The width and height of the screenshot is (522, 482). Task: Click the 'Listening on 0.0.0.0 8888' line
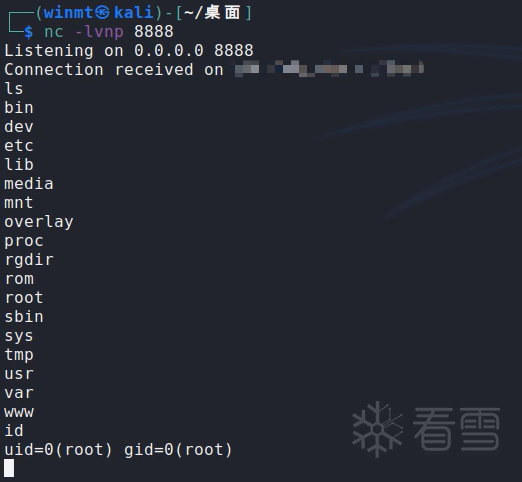click(x=129, y=51)
